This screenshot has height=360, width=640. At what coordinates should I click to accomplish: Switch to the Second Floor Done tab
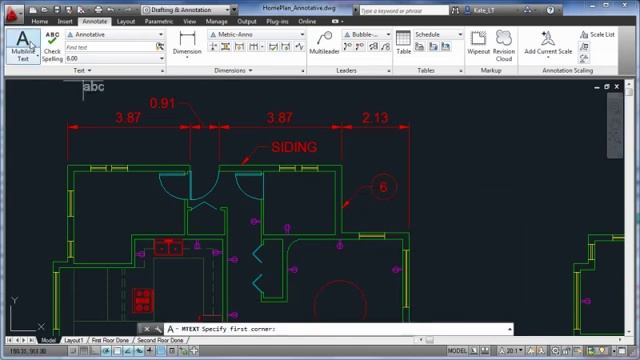coord(160,340)
